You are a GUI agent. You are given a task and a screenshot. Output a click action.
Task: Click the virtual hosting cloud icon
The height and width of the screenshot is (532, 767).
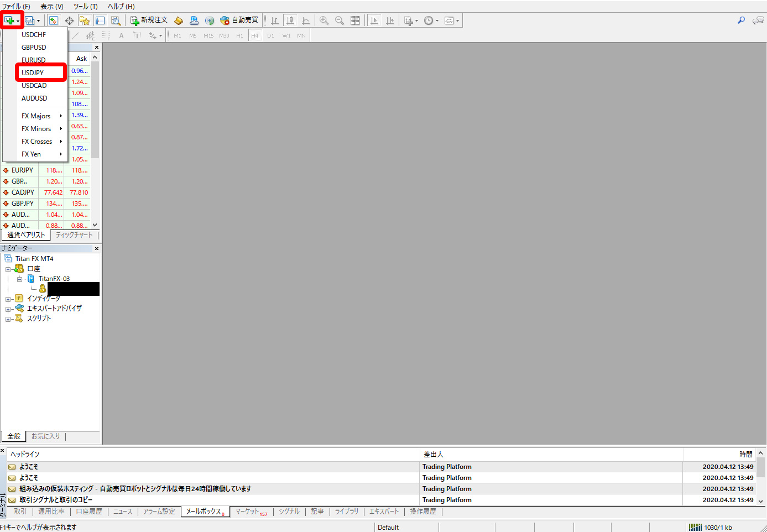(194, 20)
